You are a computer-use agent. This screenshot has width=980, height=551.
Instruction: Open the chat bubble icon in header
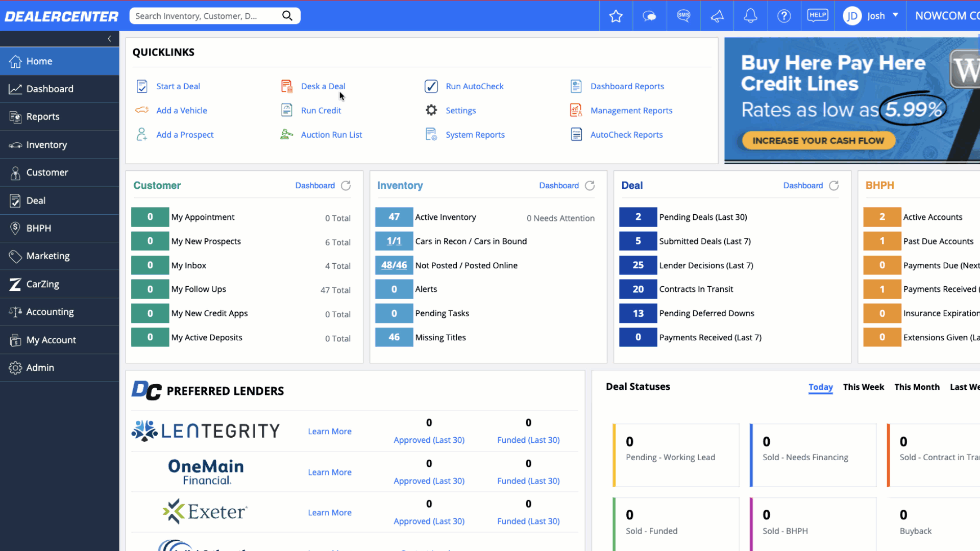[649, 16]
